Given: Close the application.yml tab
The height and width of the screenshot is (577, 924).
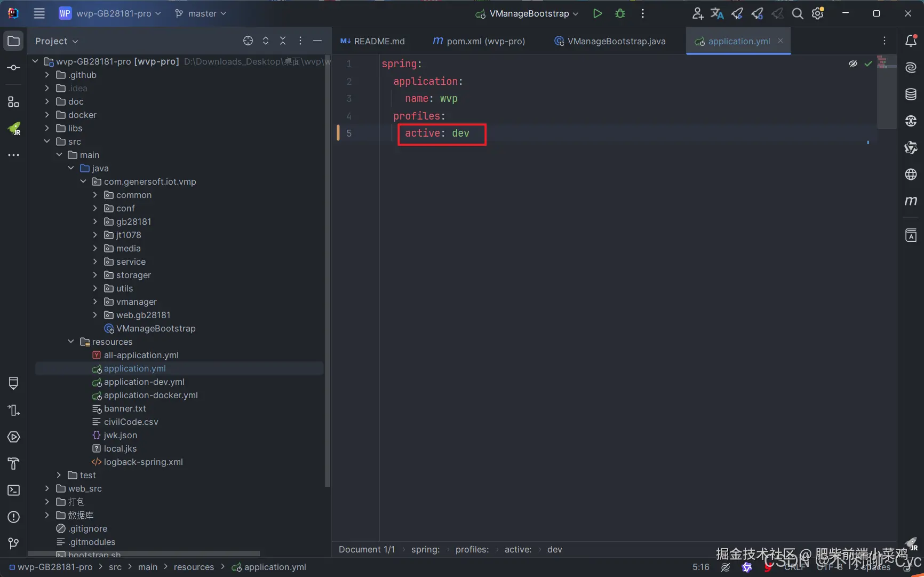Looking at the screenshot, I should (x=780, y=41).
